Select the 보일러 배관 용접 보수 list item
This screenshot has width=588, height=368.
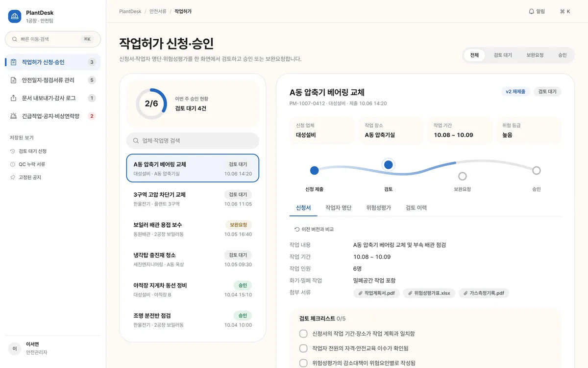(x=193, y=229)
